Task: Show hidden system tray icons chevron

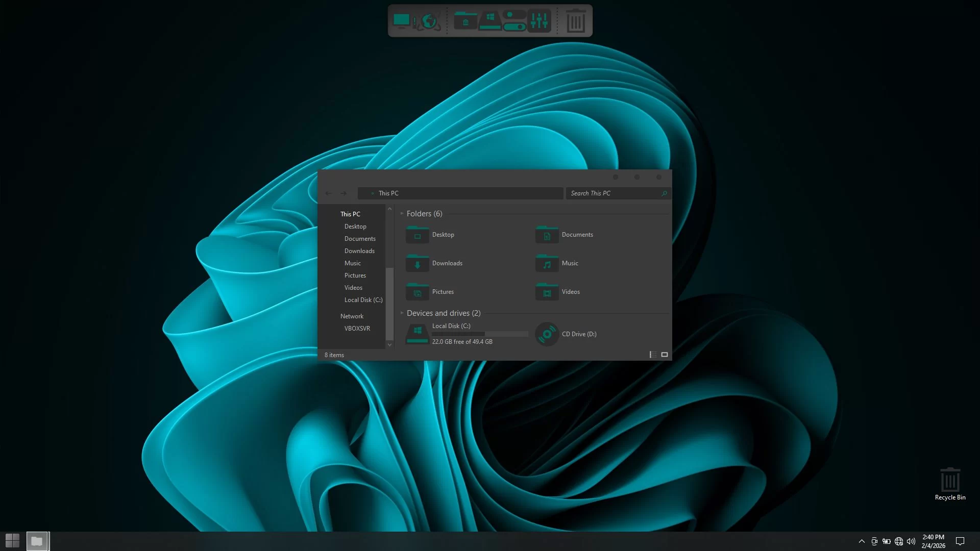Action: 862,541
